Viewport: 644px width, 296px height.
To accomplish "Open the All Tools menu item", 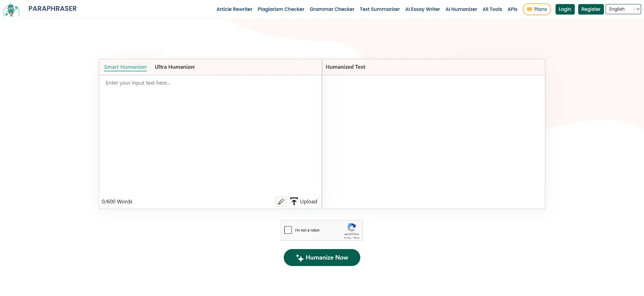I will pos(492,9).
